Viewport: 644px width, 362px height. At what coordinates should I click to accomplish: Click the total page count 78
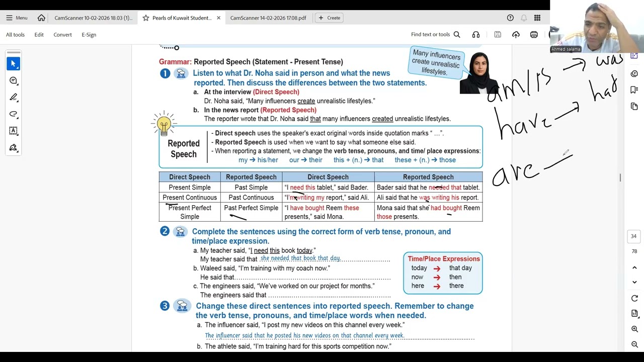point(634,251)
